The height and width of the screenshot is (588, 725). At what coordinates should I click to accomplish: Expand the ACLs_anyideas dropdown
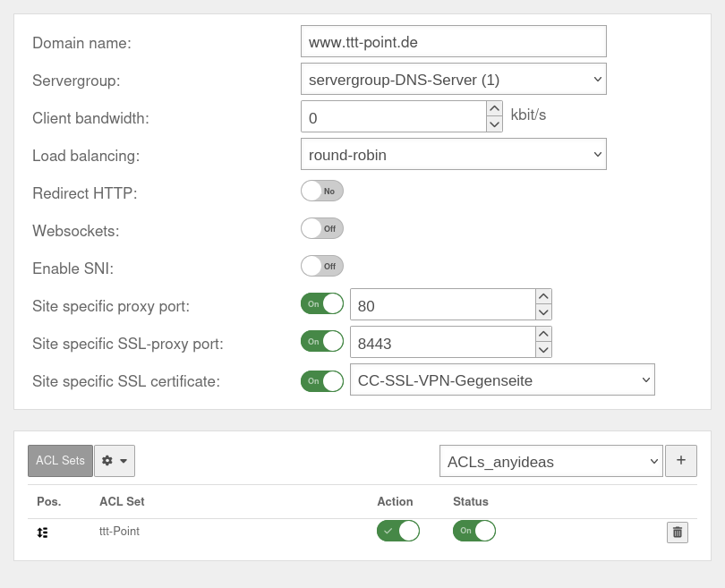[x=550, y=460]
